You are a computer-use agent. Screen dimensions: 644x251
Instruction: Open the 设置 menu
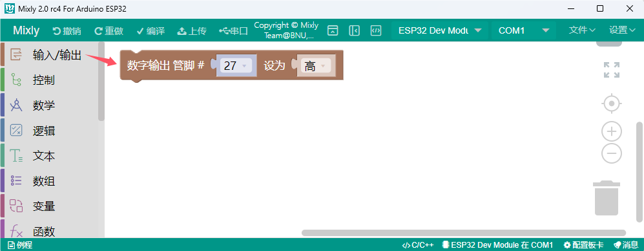click(x=622, y=30)
